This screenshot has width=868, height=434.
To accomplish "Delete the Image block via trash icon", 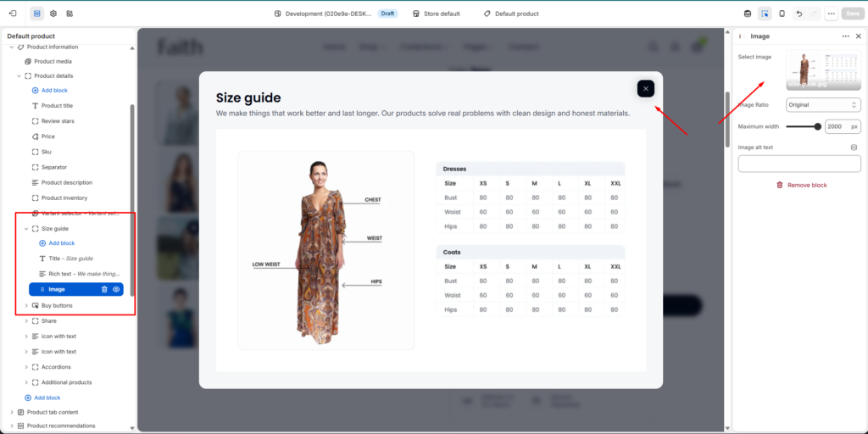I will (x=104, y=289).
